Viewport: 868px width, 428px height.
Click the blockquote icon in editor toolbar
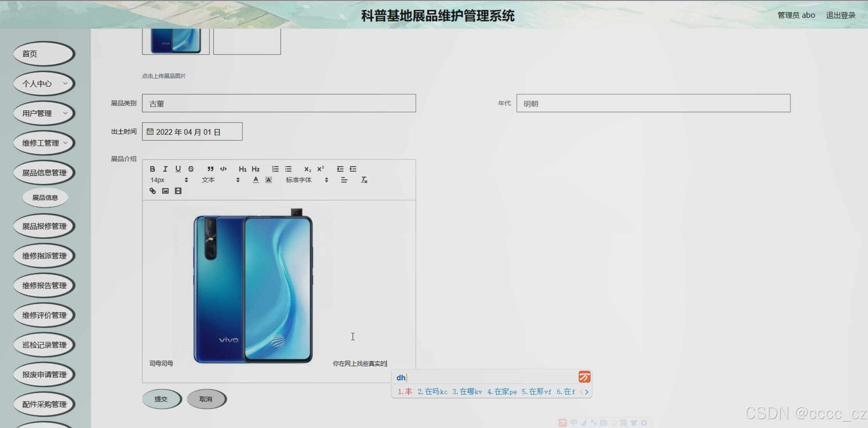click(210, 169)
